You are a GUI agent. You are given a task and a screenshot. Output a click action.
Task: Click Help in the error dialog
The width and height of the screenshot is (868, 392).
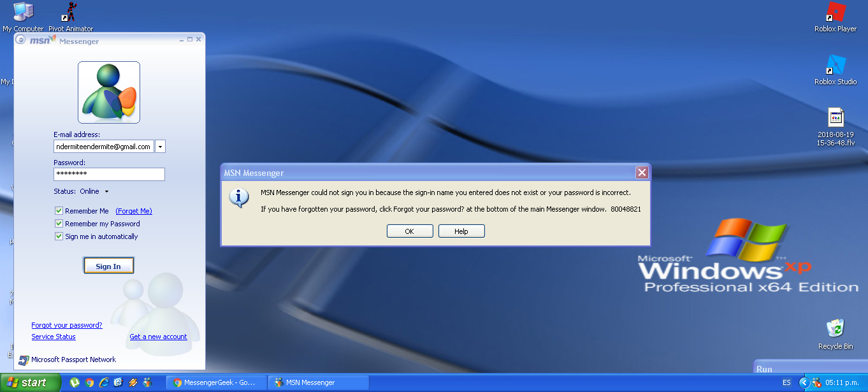coord(461,231)
